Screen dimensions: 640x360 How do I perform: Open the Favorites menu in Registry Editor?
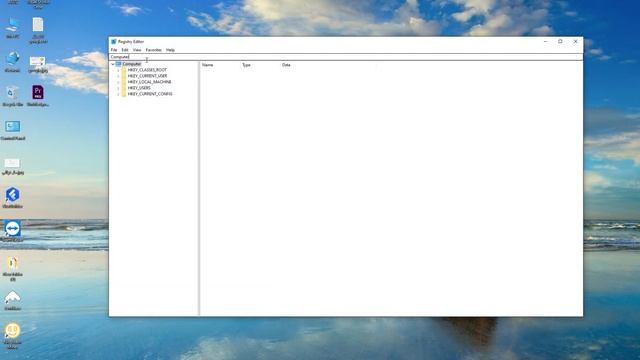pos(153,50)
